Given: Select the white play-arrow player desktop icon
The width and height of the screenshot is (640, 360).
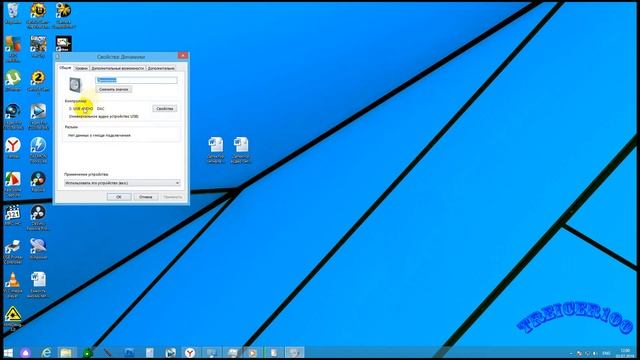Looking at the screenshot, I should click(38, 116).
